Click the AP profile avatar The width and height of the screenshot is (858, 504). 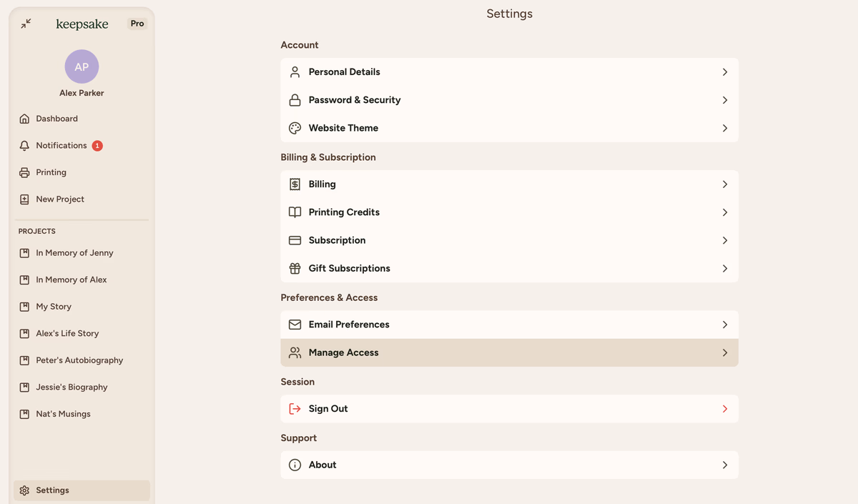82,66
